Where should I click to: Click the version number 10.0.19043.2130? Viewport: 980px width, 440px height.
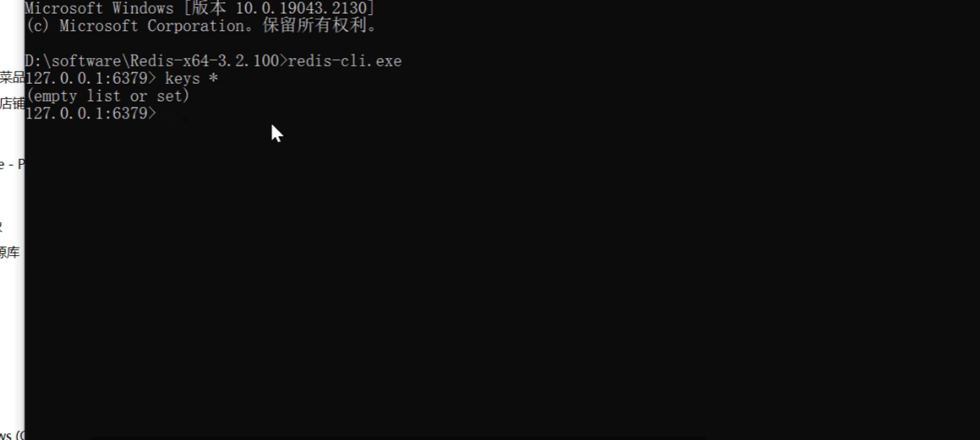tap(302, 8)
